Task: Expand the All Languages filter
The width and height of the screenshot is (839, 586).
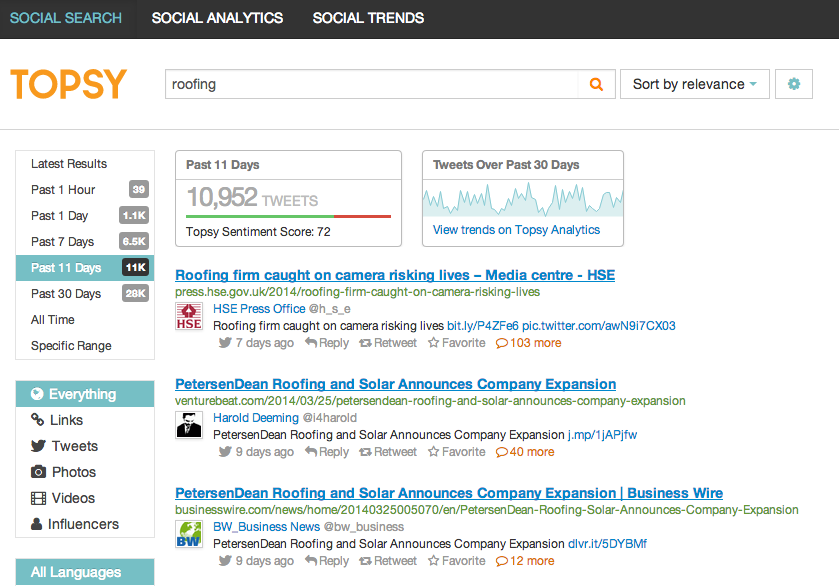Action: (x=85, y=572)
